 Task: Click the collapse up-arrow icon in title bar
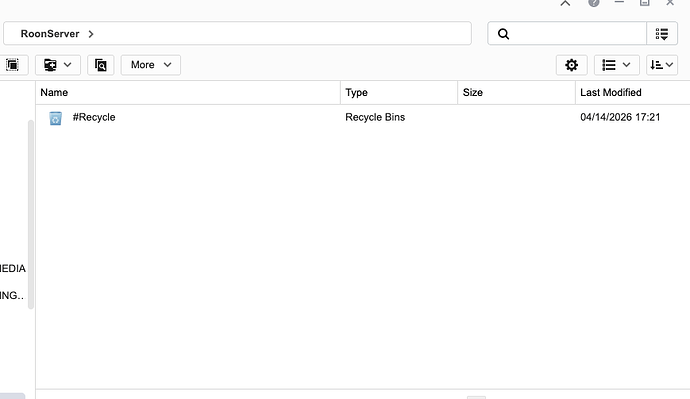(565, 3)
